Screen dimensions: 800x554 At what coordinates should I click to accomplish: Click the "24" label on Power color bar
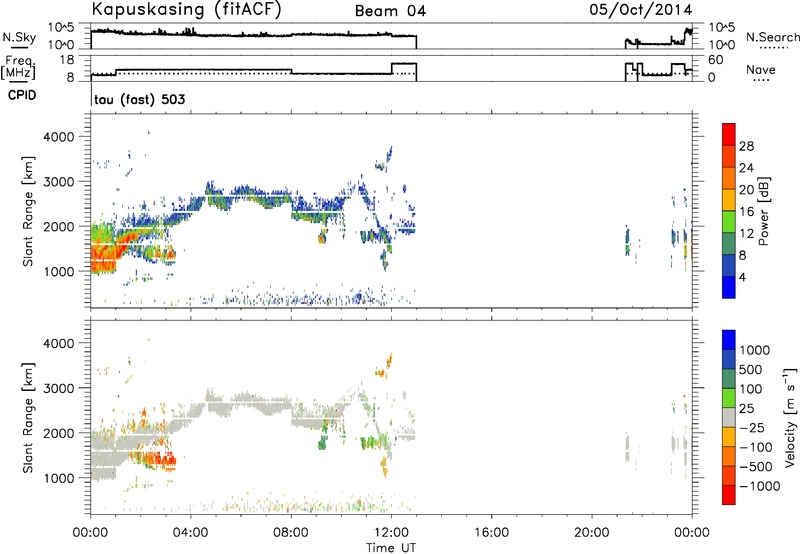click(x=746, y=168)
